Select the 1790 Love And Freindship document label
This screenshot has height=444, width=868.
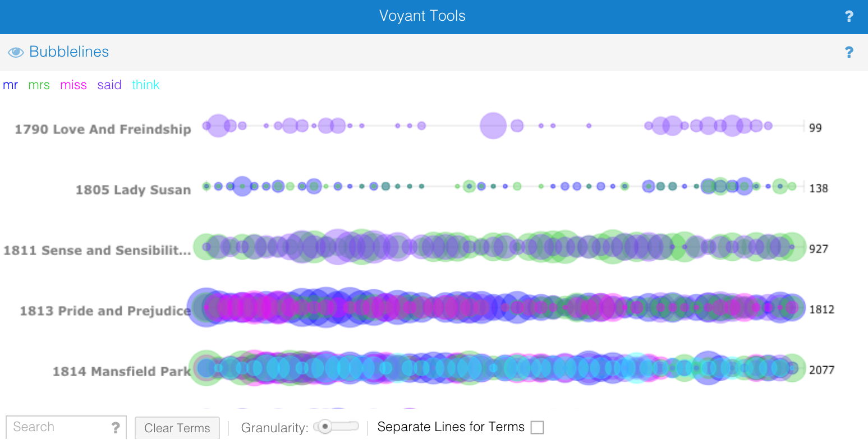click(103, 129)
